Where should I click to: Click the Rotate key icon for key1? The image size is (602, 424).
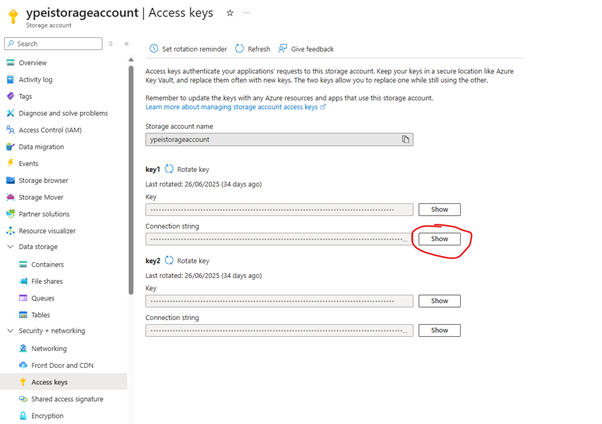[x=169, y=169]
